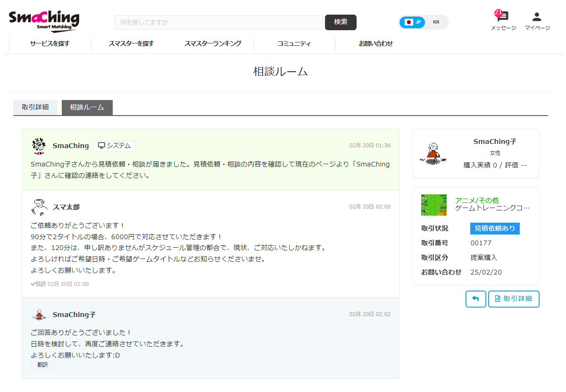566x392 pixels.
Task: Click スマ太郎's avatar in chat
Action: click(39, 207)
